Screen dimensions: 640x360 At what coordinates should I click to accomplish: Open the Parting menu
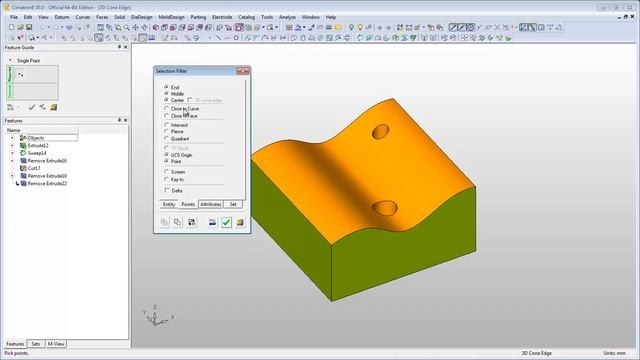(x=198, y=17)
